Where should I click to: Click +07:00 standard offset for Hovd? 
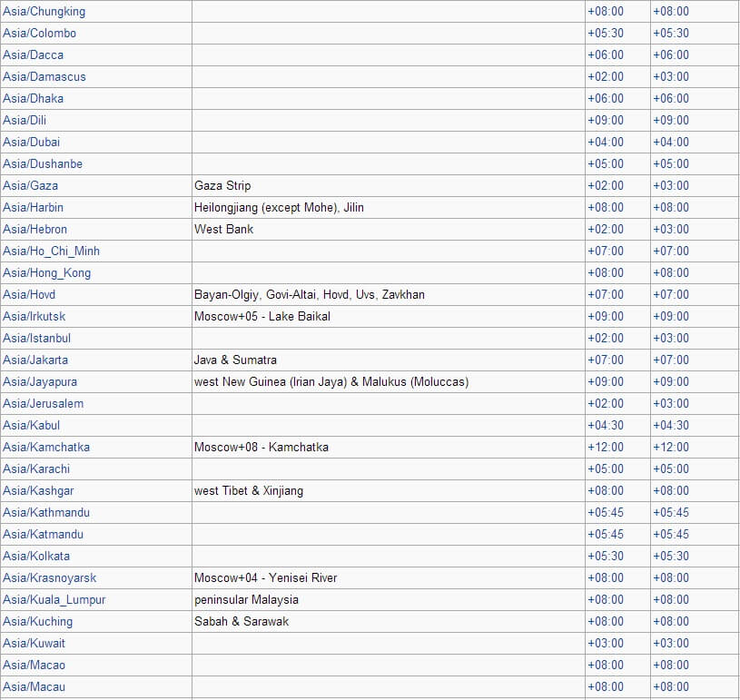[606, 294]
